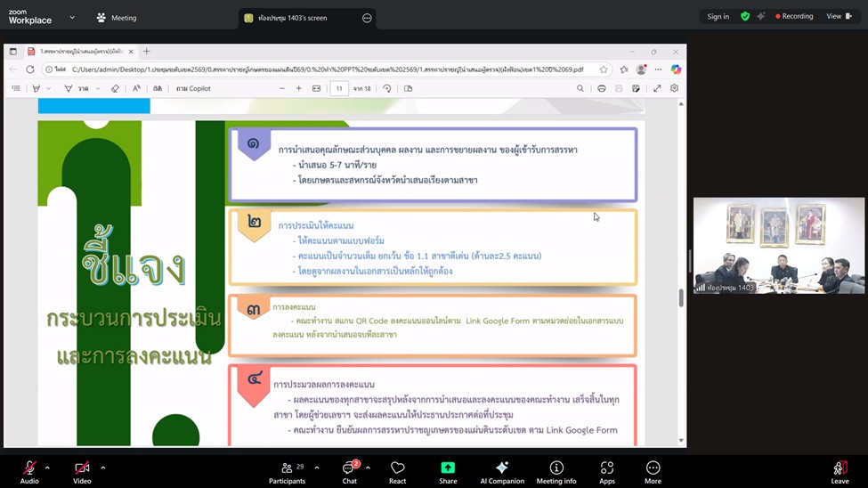868x488 pixels.
Task: Toggle PDF table of contents
Action: pyautogui.click(x=15, y=88)
